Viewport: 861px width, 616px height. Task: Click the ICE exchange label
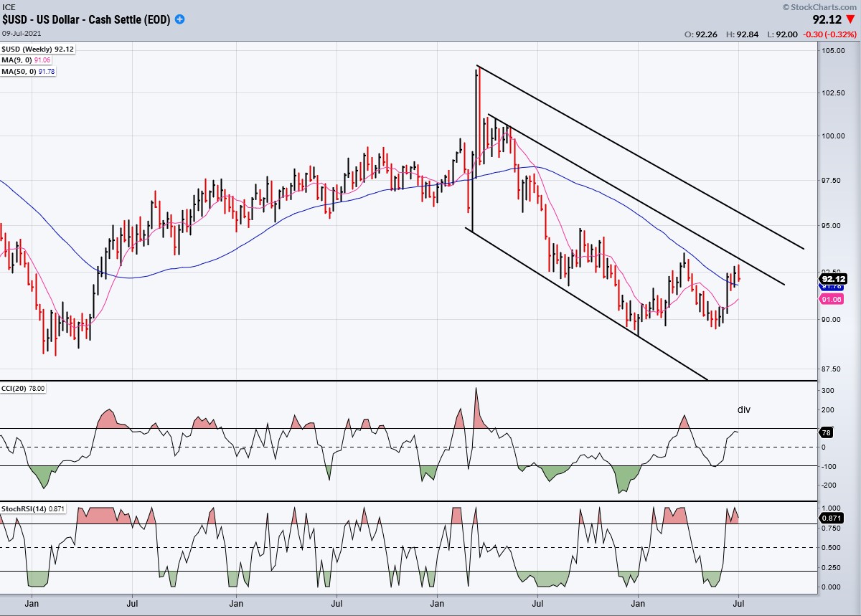9,6
